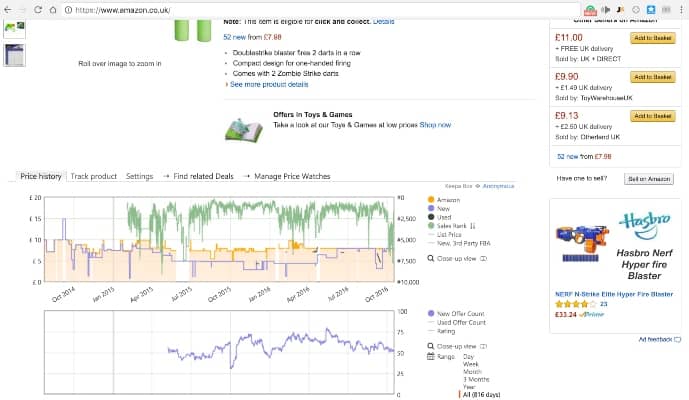
Task: Click See more product details link
Action: [269, 84]
